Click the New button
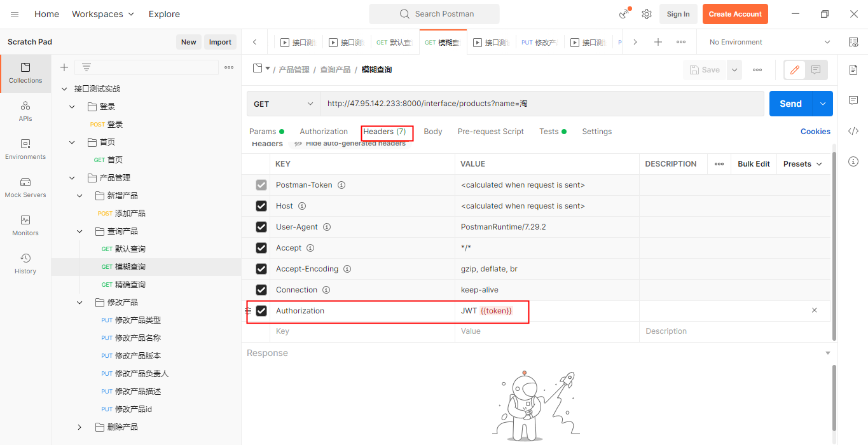This screenshot has width=868, height=445. [x=188, y=42]
